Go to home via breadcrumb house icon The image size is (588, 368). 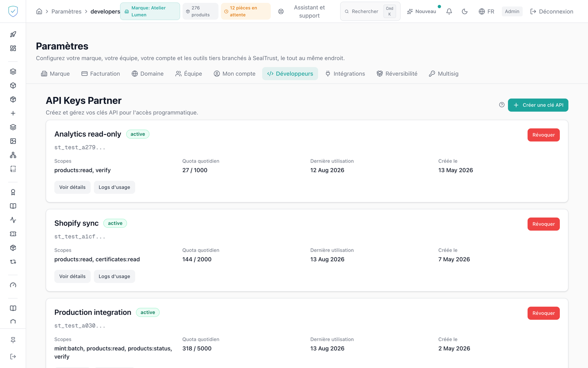point(39,11)
